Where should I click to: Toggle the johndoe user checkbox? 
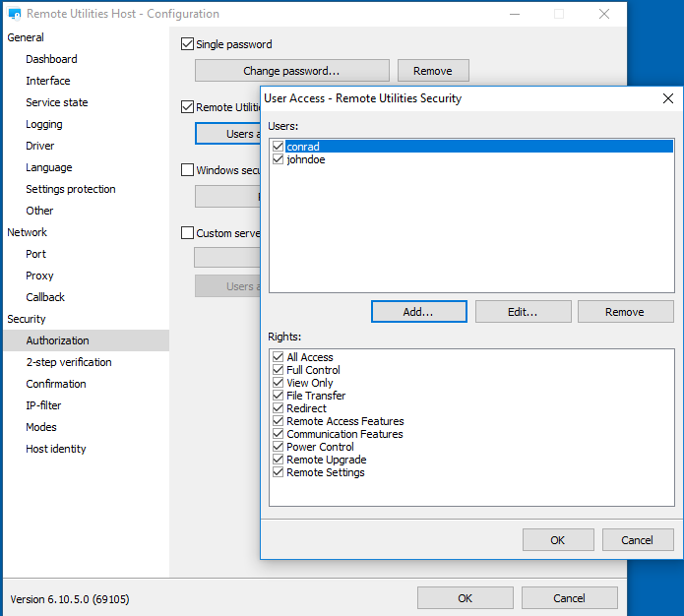pos(279,159)
